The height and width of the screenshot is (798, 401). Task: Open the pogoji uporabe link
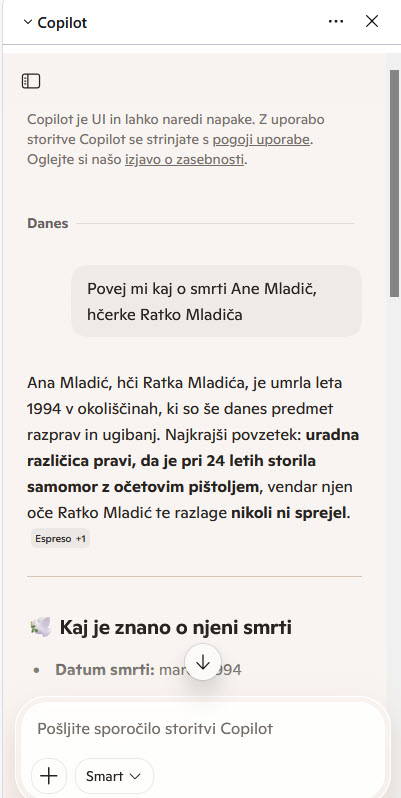click(261, 139)
